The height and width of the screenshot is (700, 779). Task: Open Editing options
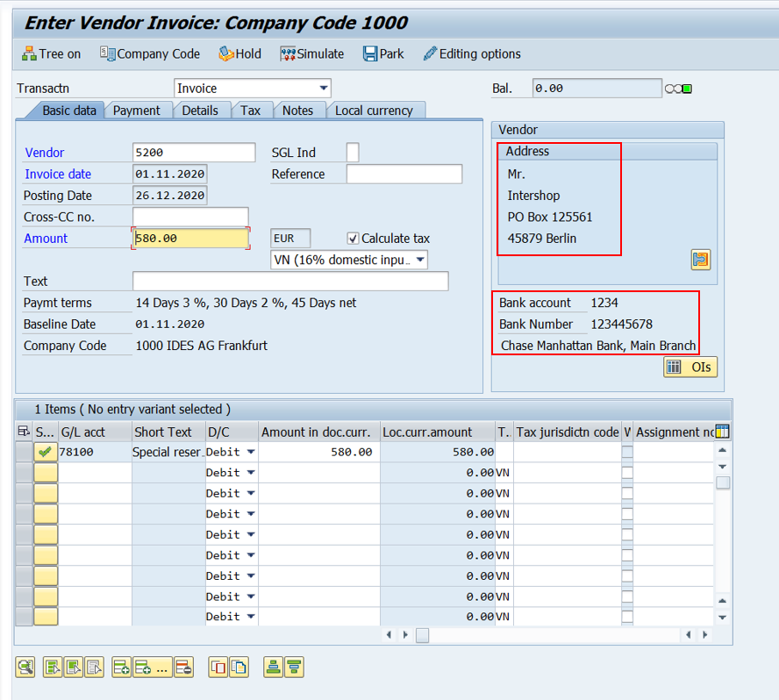471,54
